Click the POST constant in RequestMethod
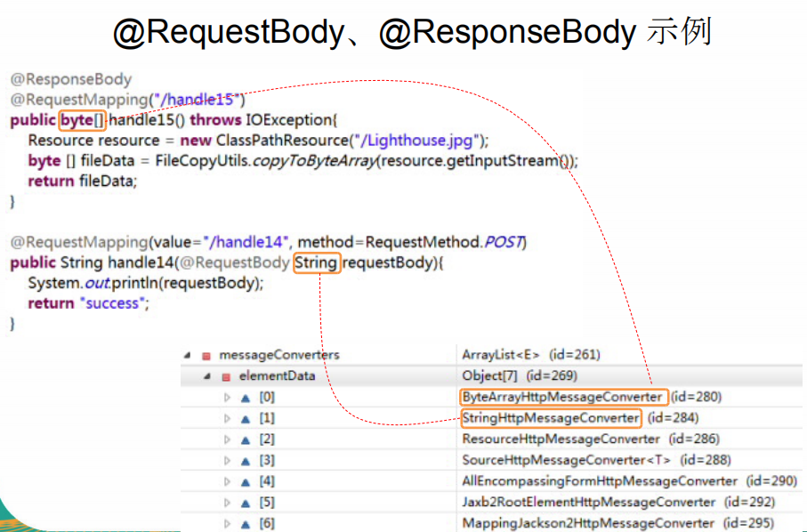 click(503, 242)
